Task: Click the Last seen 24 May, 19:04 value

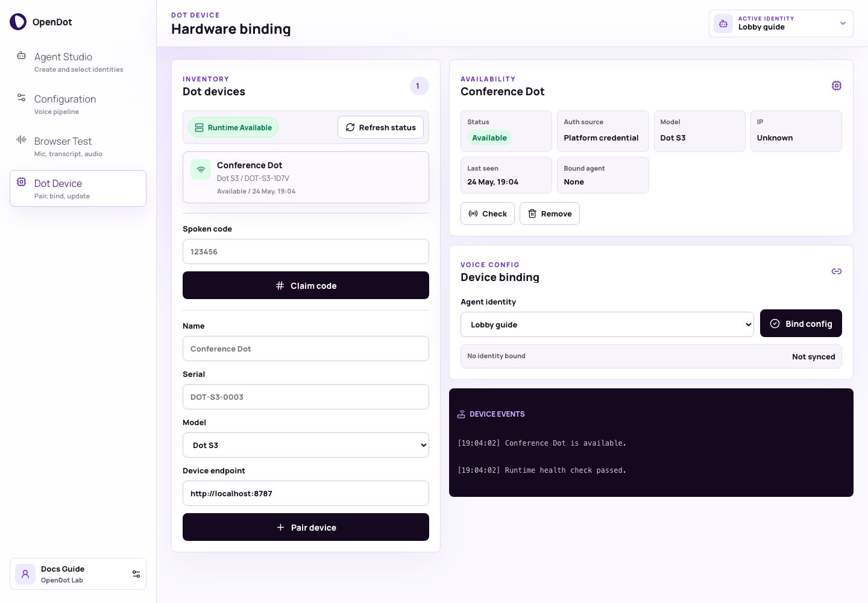Action: tap(492, 182)
